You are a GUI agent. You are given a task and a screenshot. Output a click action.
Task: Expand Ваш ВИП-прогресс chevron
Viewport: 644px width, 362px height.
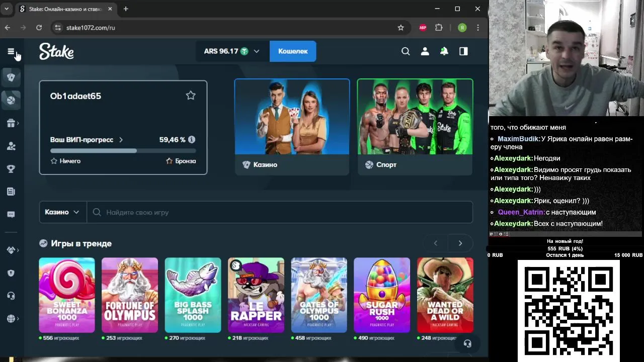pyautogui.click(x=121, y=140)
